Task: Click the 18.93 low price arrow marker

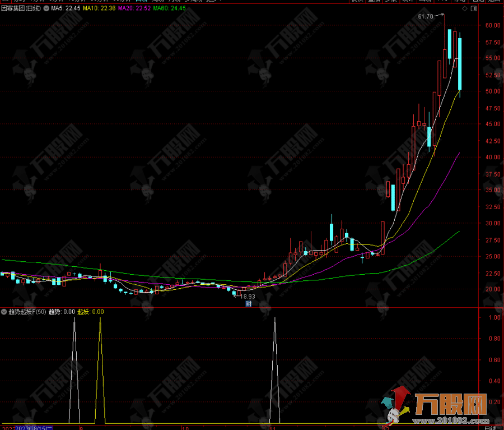Action: (245, 296)
